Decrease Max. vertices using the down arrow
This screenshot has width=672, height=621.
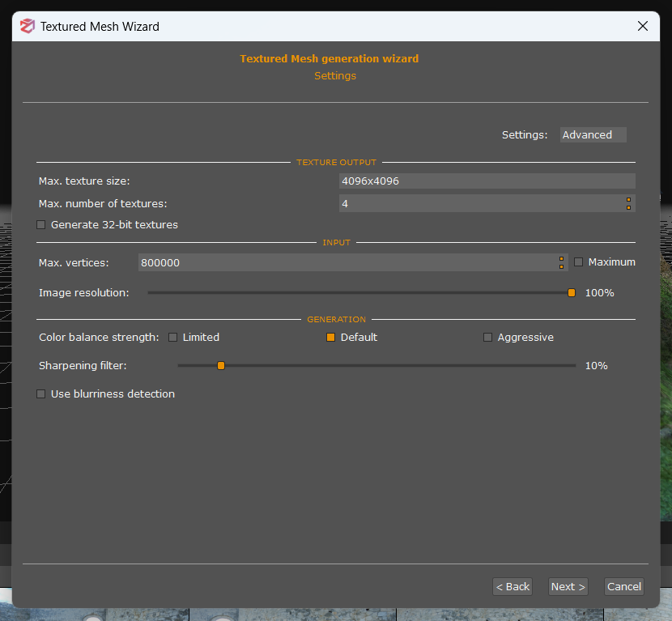[x=561, y=266]
